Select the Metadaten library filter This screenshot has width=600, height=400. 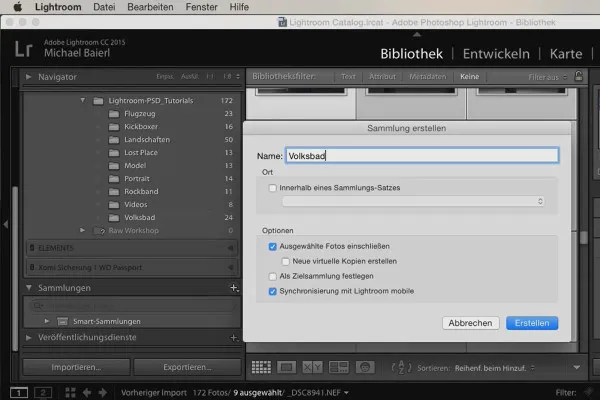pos(427,77)
